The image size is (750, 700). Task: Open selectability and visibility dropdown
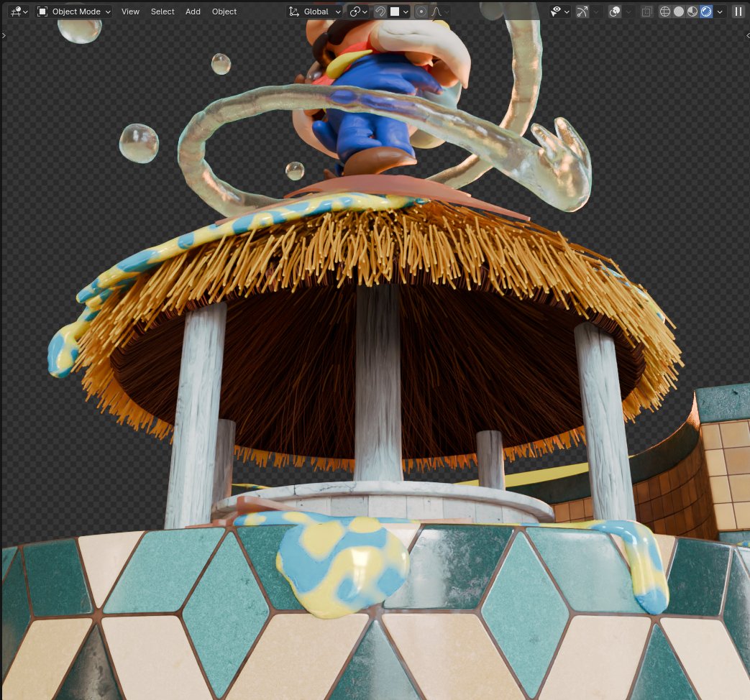tap(559, 11)
